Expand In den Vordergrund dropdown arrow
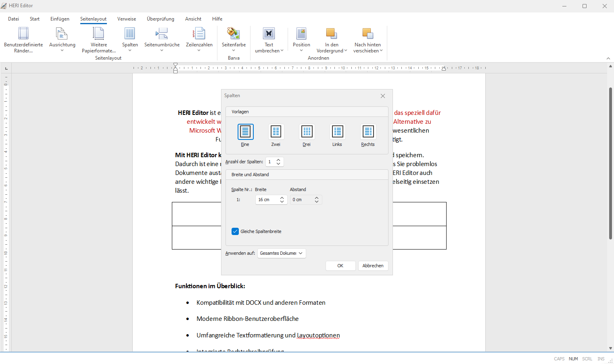 click(x=346, y=51)
